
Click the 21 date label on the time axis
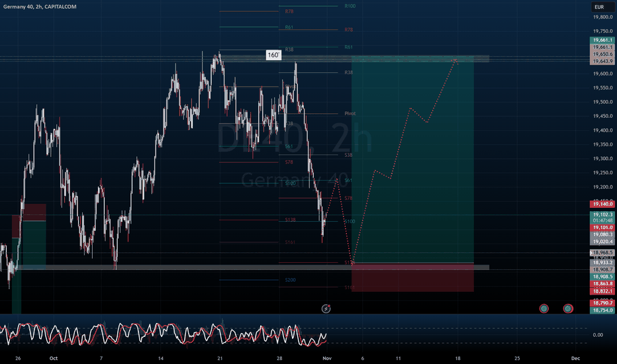[220, 358]
